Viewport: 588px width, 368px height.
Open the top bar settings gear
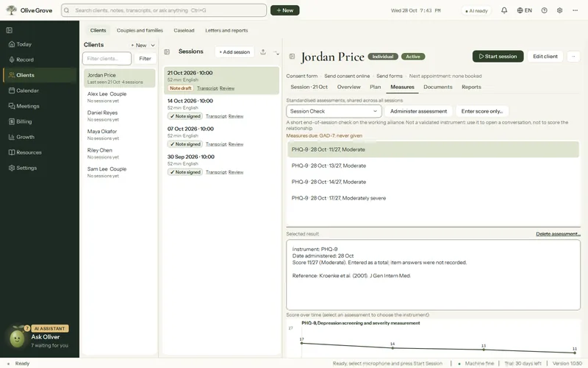[559, 10]
